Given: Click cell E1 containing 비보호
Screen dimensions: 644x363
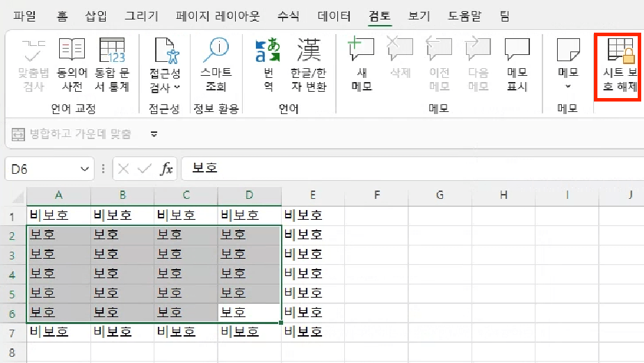Looking at the screenshot, I should pos(313,215).
